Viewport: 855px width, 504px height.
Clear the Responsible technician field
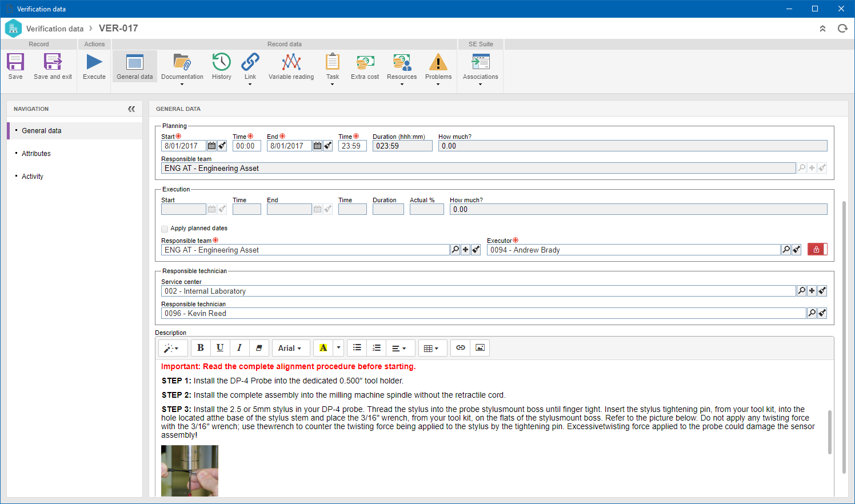(x=822, y=313)
